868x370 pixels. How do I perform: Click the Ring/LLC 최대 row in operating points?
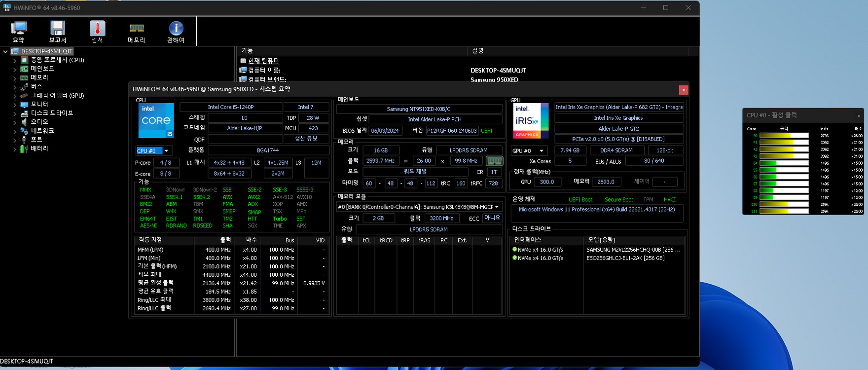pyautogui.click(x=231, y=300)
